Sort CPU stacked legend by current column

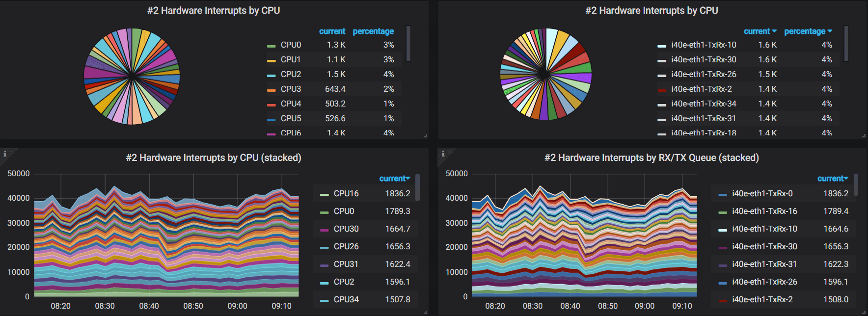coord(394,179)
